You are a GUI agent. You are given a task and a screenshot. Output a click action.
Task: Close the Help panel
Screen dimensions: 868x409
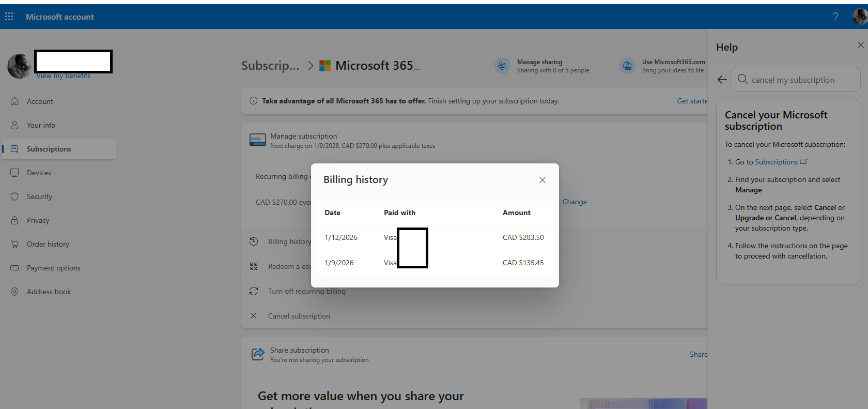tap(860, 45)
